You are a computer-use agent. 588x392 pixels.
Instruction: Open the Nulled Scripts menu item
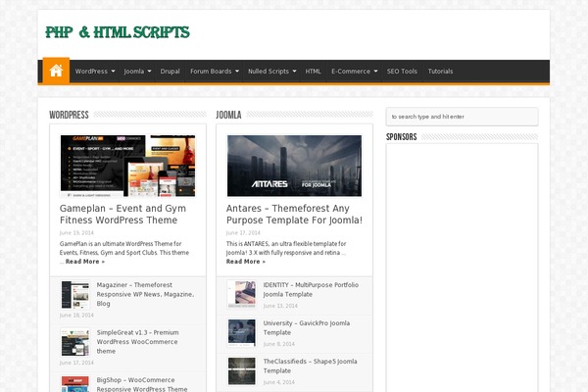pyautogui.click(x=269, y=71)
